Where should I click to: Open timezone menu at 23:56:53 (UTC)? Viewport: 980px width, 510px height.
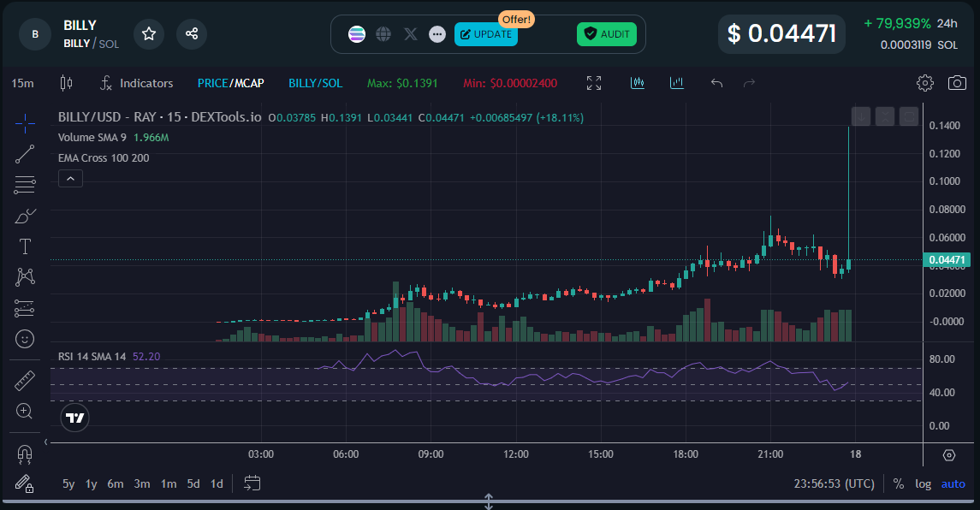click(834, 483)
